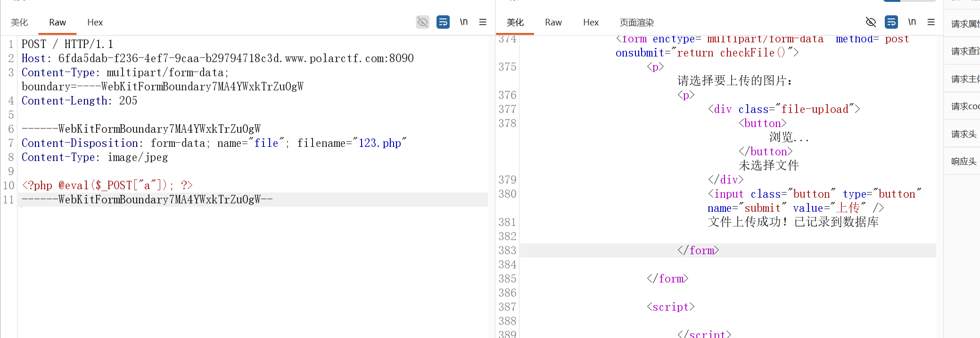
Task: Click the <script> tag on line 387
Action: pos(671,307)
